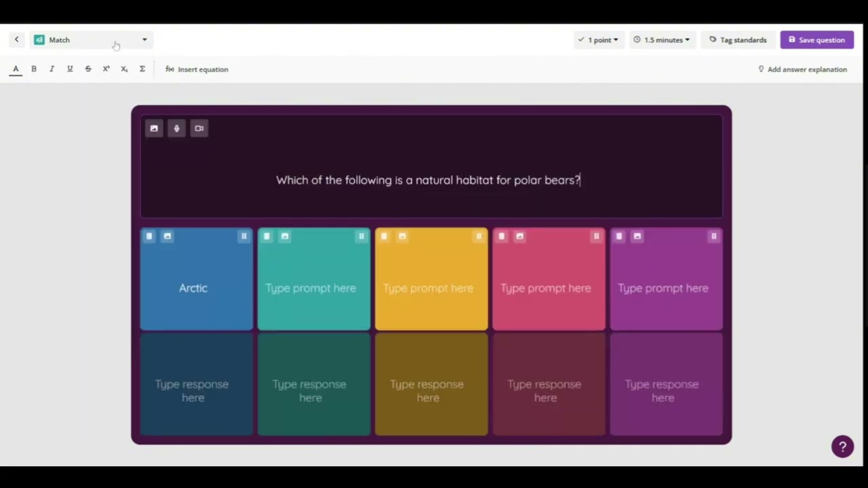Toggle underline formatting
The height and width of the screenshot is (488, 868).
pos(70,69)
